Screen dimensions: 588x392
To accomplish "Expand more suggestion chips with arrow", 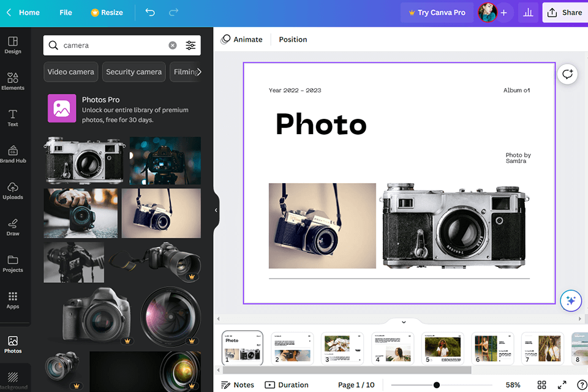I will [198, 72].
